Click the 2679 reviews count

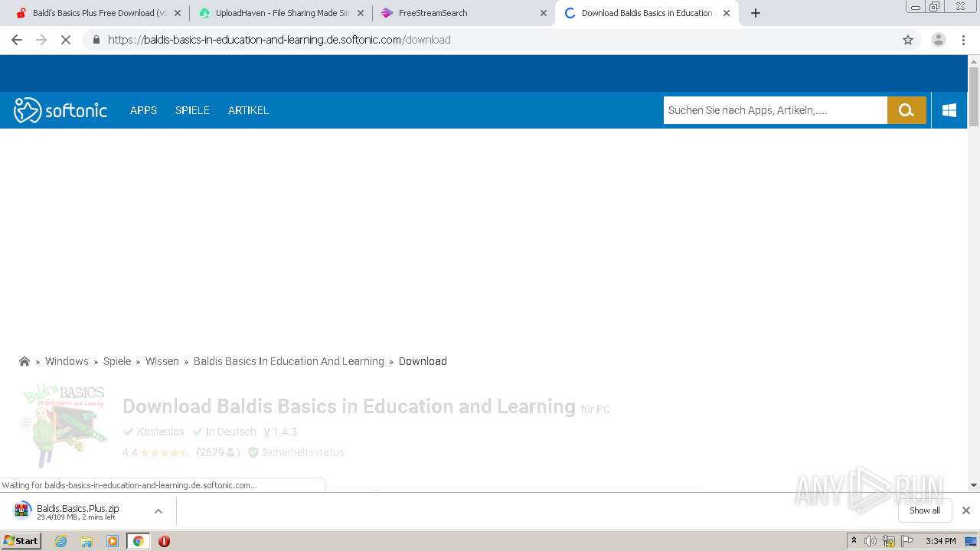coord(218,452)
